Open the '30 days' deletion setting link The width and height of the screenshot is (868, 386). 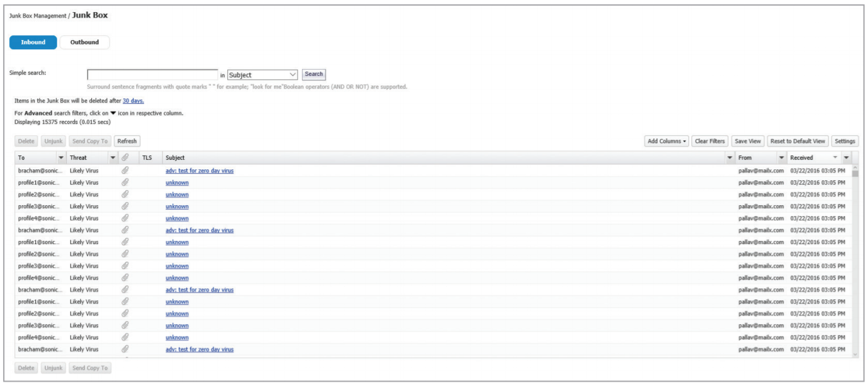point(133,101)
